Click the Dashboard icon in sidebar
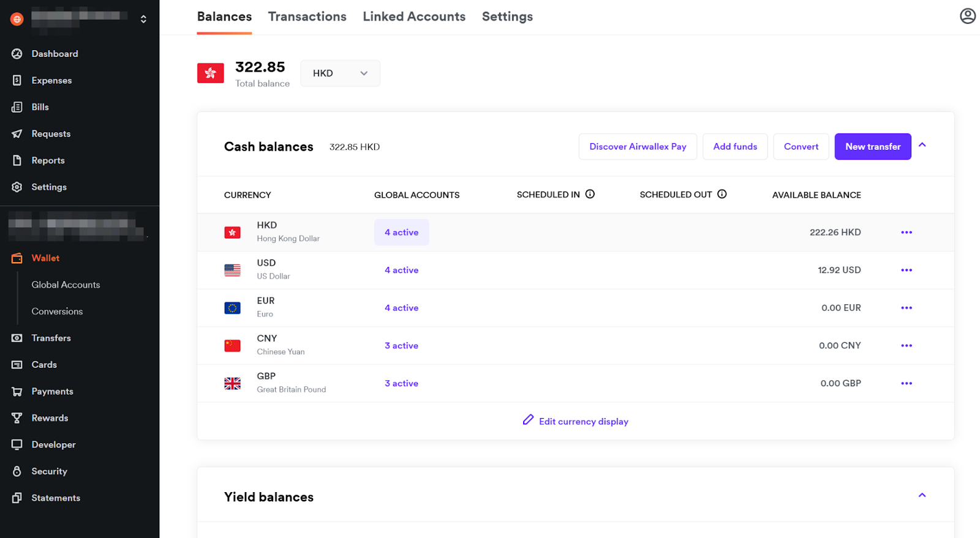Viewport: 980px width, 538px height. pyautogui.click(x=17, y=54)
